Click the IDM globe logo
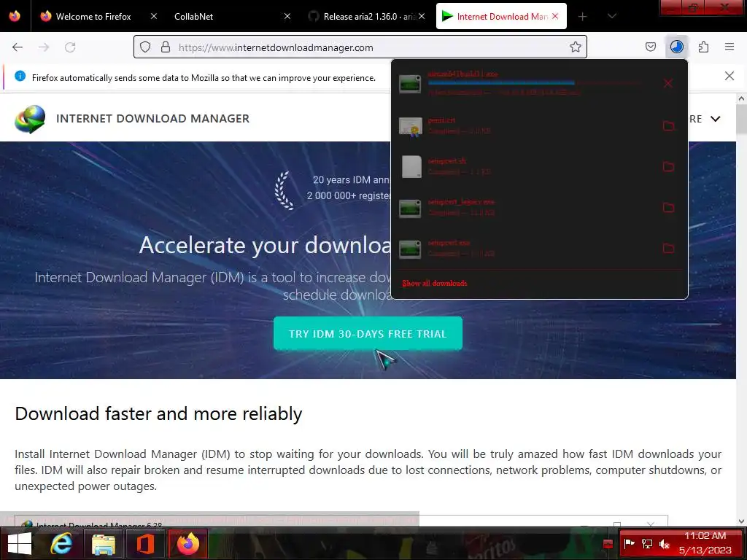Viewport: 747px width, 560px height. point(29,119)
